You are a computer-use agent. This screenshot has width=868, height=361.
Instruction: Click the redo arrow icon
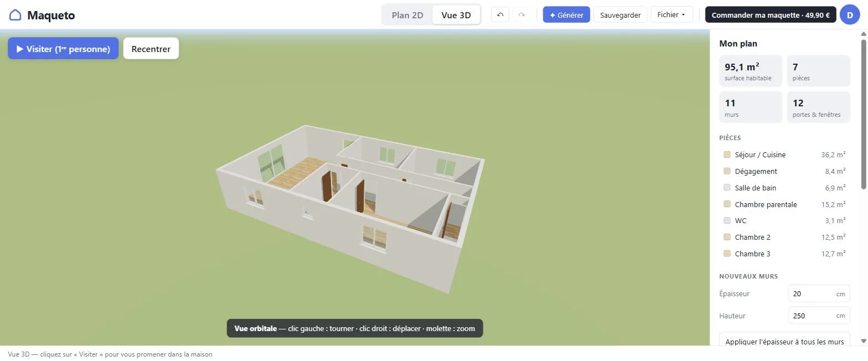pos(521,15)
